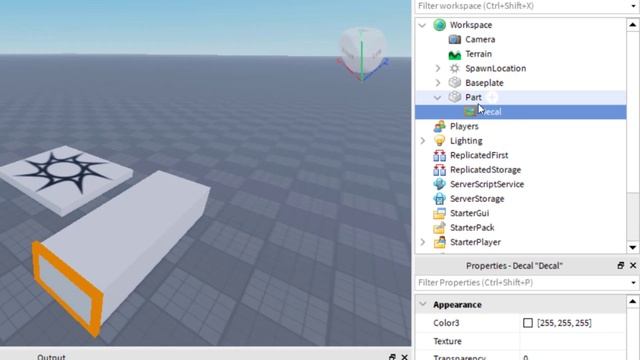The image size is (640, 360).
Task: Click the Color3 white color swatch
Action: point(528,323)
